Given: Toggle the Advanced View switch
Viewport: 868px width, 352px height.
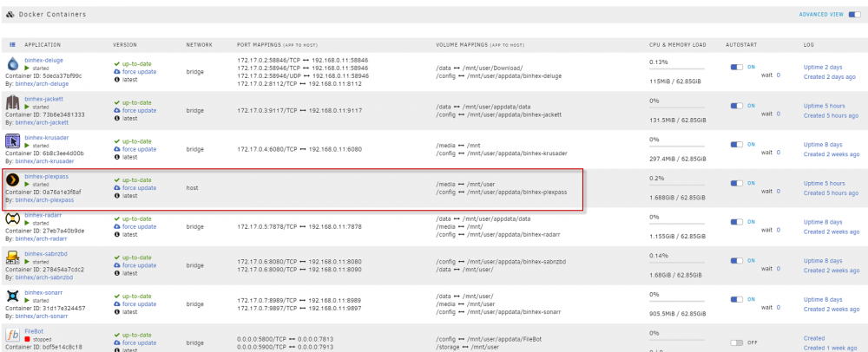Looking at the screenshot, I should (855, 15).
